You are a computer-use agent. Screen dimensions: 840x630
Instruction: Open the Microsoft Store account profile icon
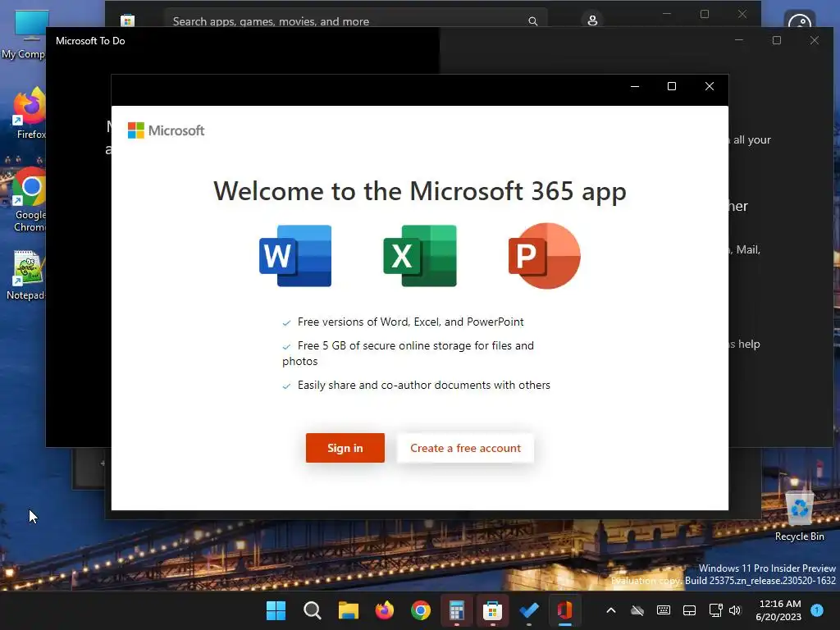point(592,21)
